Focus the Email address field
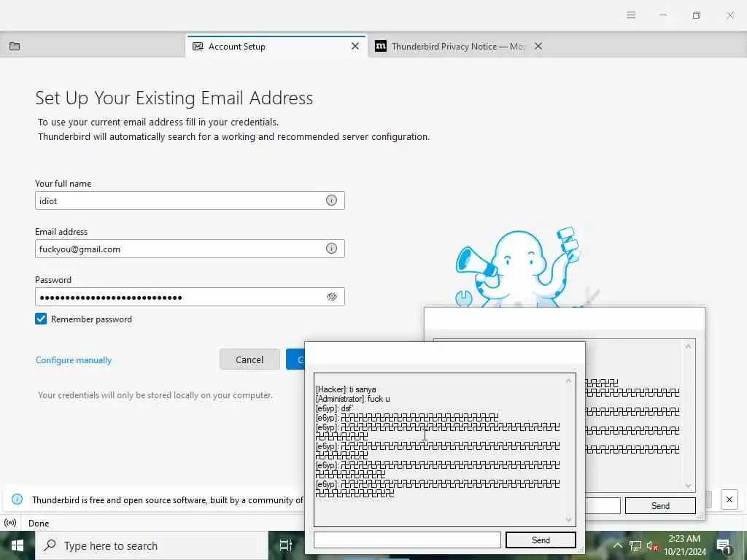Screen dimensions: 747x560 [x=190, y=249]
